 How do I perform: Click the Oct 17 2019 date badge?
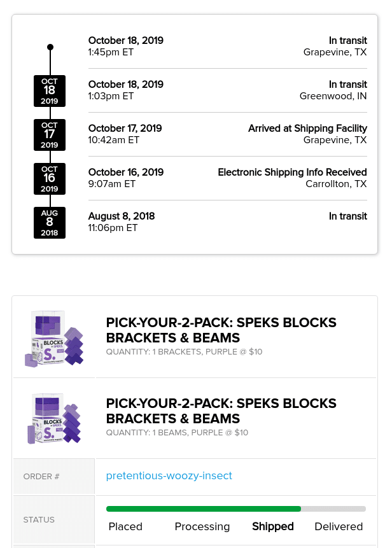[50, 135]
